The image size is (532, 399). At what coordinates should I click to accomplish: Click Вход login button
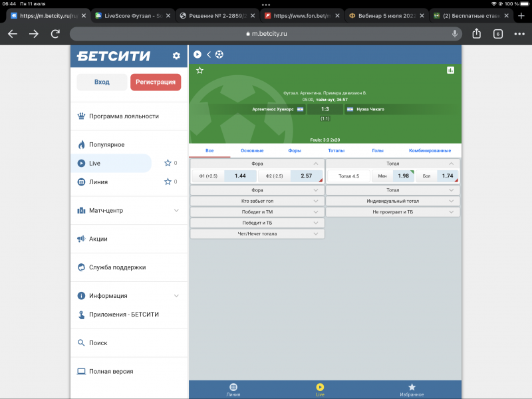point(102,82)
